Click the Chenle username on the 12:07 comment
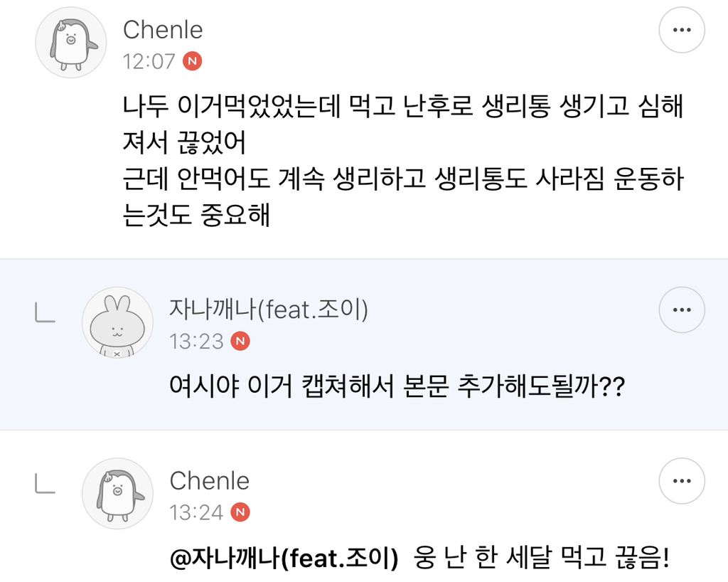Image resolution: width=728 pixels, height=582 pixels. 163,30
